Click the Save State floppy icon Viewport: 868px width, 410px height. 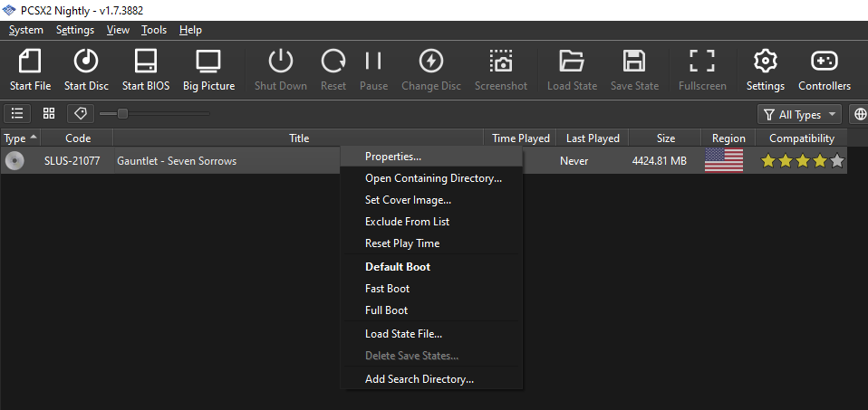[634, 61]
